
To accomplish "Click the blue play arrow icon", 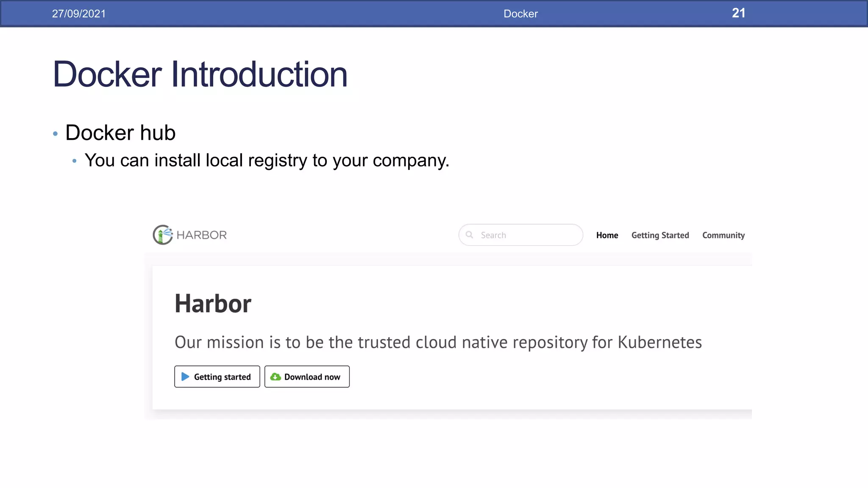I will (x=185, y=377).
